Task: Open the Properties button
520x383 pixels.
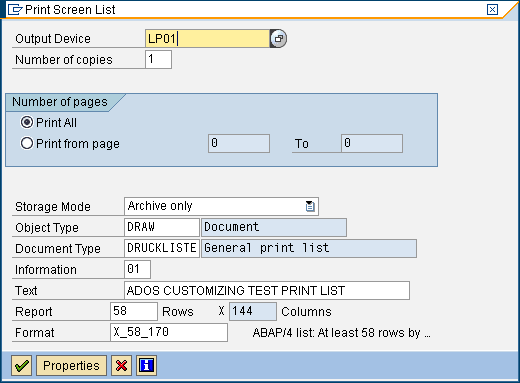Action: 71,365
